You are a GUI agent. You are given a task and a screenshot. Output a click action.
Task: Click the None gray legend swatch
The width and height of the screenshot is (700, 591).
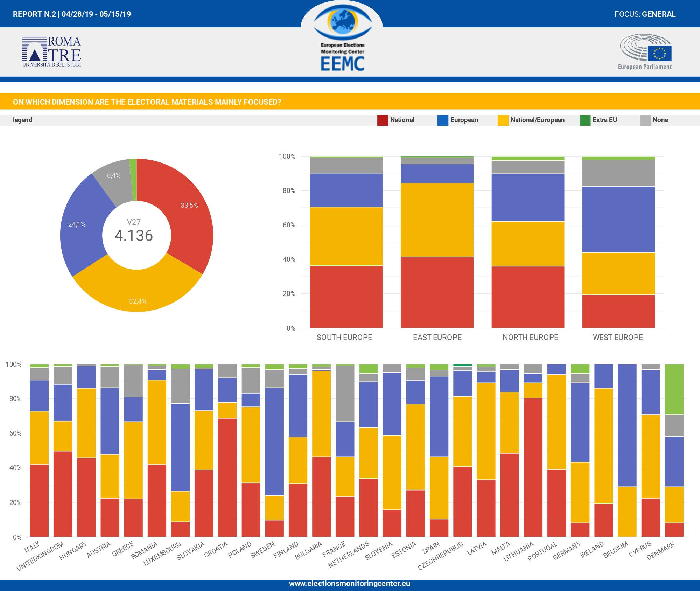click(645, 120)
